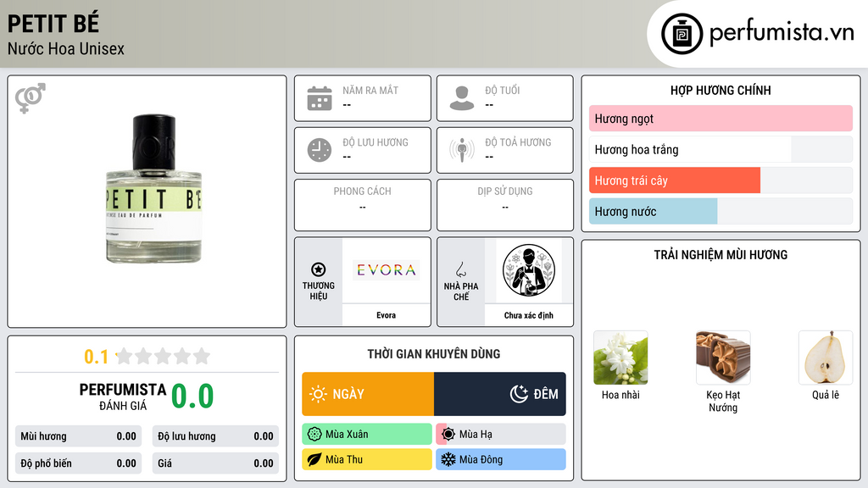Viewport: 868px width, 488px height.
Task: Click the PETIT BÉ title heading
Action: pyautogui.click(x=53, y=24)
